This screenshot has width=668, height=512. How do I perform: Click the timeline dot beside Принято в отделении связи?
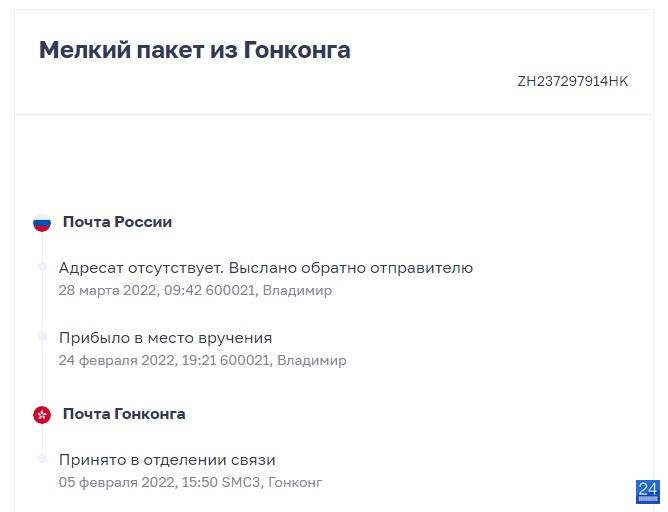tap(42, 459)
